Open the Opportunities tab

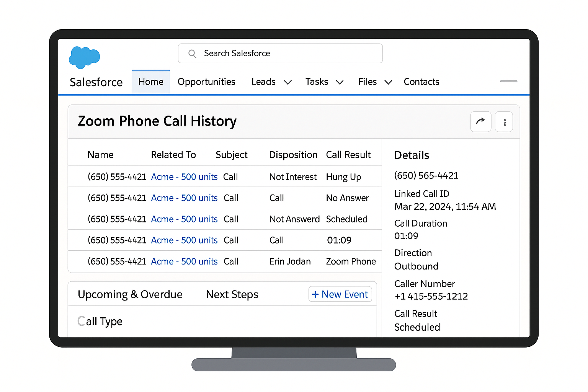pyautogui.click(x=206, y=82)
